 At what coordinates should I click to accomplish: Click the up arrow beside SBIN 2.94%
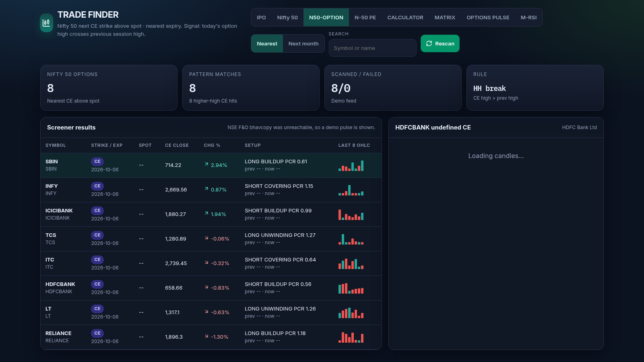[206, 165]
